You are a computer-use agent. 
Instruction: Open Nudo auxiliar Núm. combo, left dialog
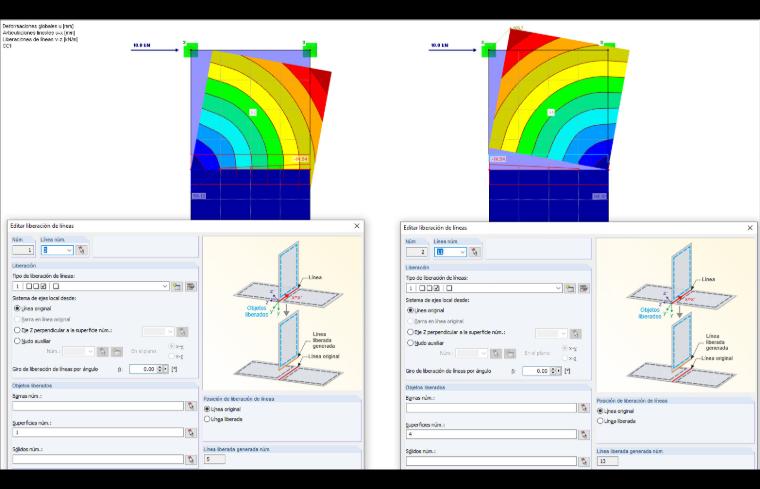[x=79, y=351]
